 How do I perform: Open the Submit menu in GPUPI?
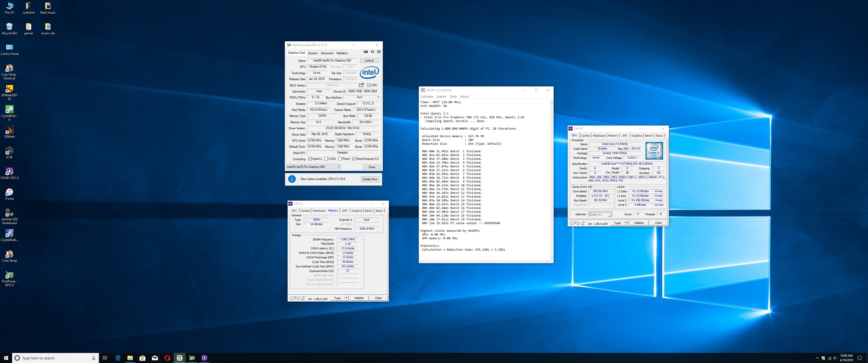[441, 97]
